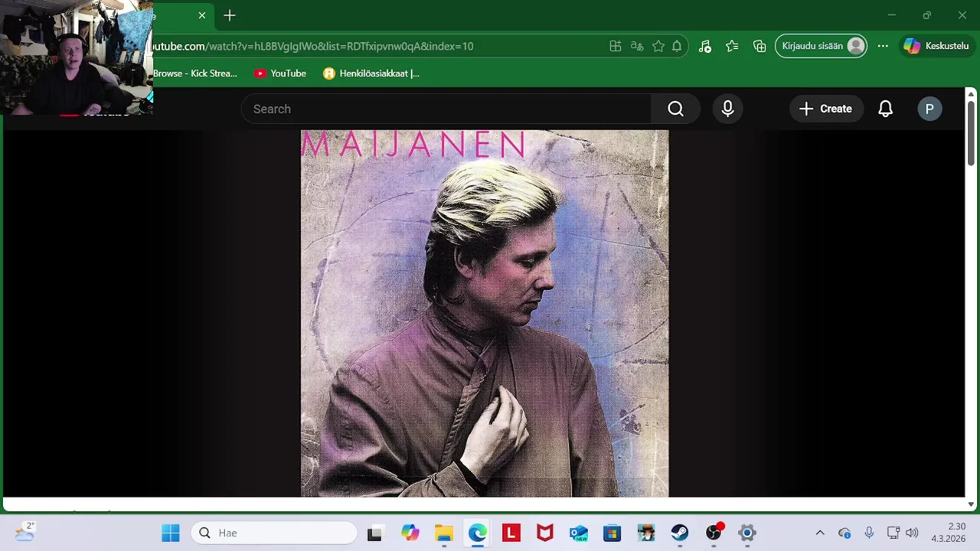
Task: Open the media control music note icon
Action: [705, 46]
